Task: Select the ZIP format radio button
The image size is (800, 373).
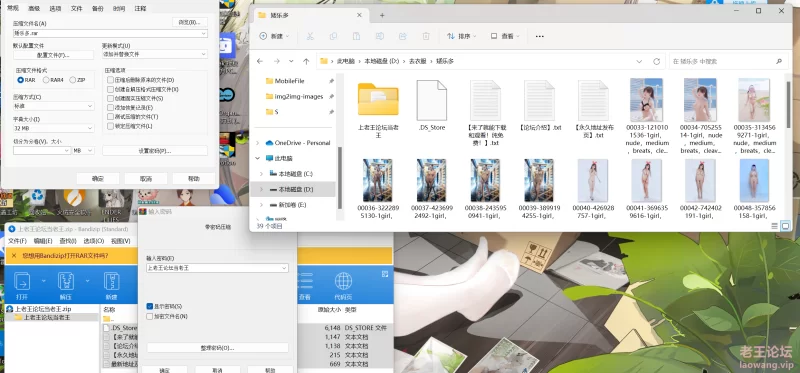Action: point(72,80)
